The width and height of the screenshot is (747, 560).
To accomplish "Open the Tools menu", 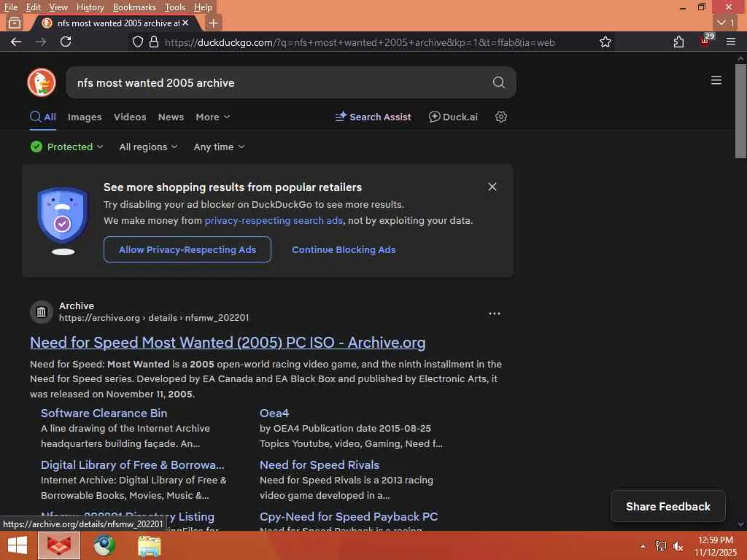I will point(175,7).
